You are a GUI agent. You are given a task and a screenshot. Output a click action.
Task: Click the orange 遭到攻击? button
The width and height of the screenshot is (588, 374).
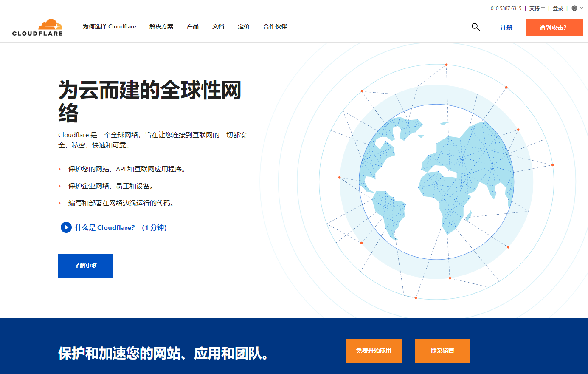pyautogui.click(x=554, y=28)
